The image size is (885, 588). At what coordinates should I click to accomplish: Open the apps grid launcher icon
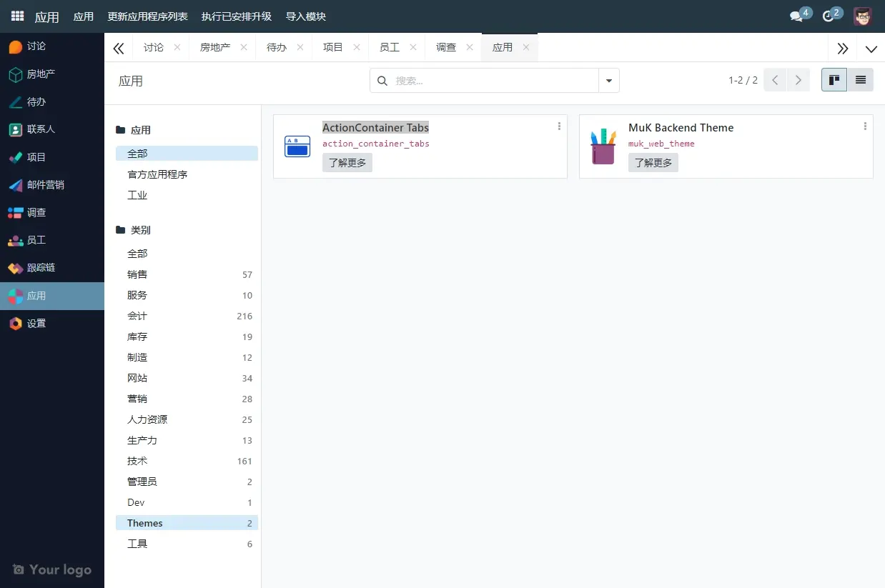tap(17, 16)
